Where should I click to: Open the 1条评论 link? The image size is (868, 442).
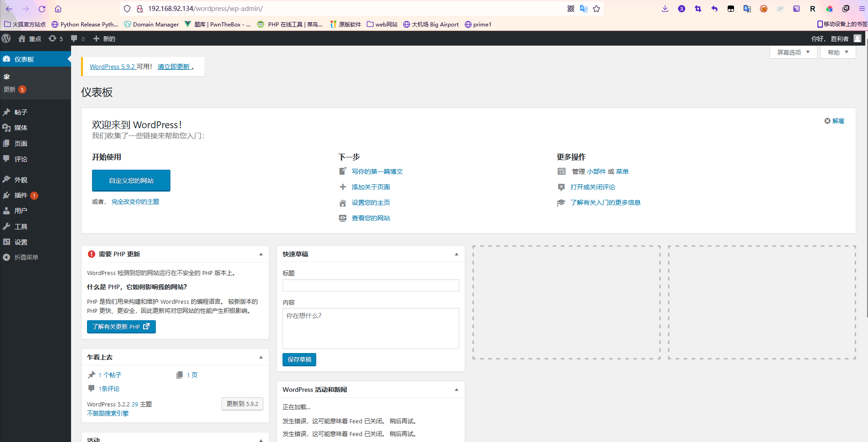pyautogui.click(x=109, y=389)
